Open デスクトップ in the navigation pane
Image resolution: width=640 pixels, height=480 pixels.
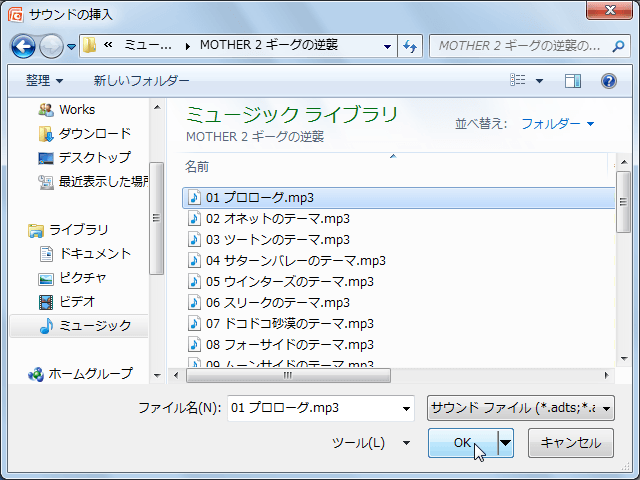pos(95,158)
